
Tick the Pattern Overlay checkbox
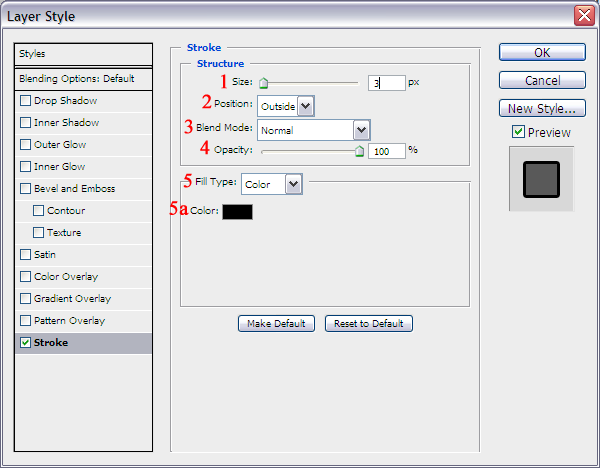(x=25, y=321)
